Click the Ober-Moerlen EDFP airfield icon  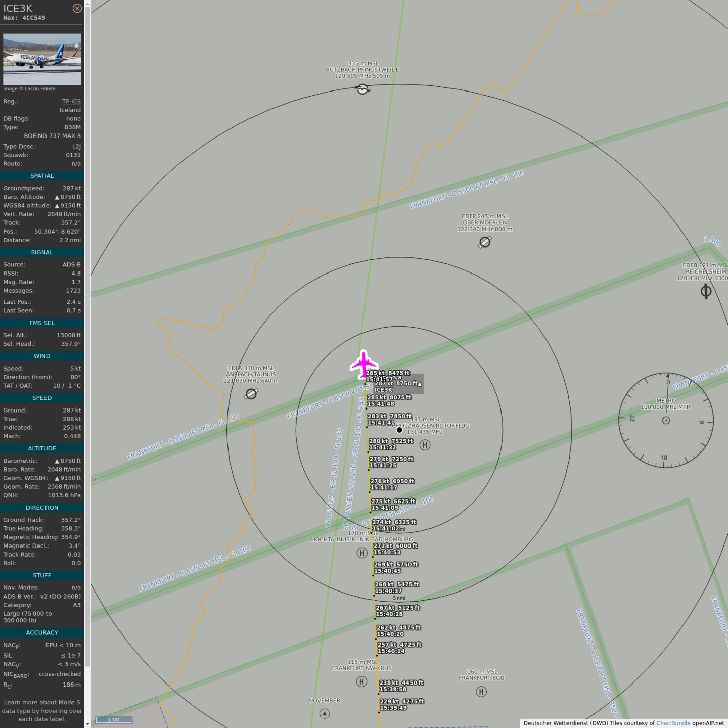(x=485, y=242)
